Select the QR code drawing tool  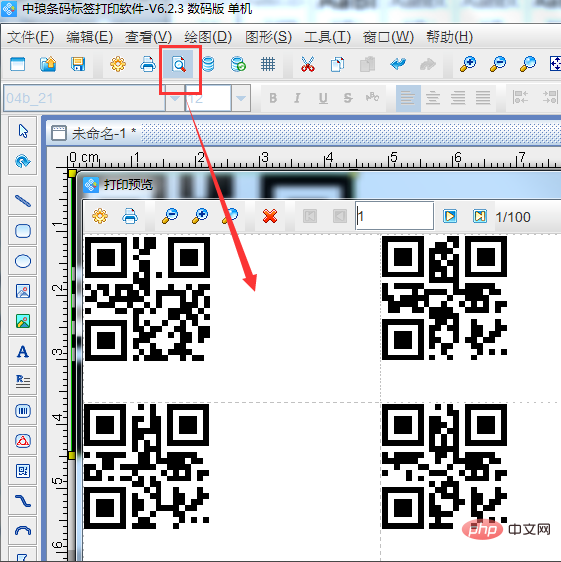[23, 471]
